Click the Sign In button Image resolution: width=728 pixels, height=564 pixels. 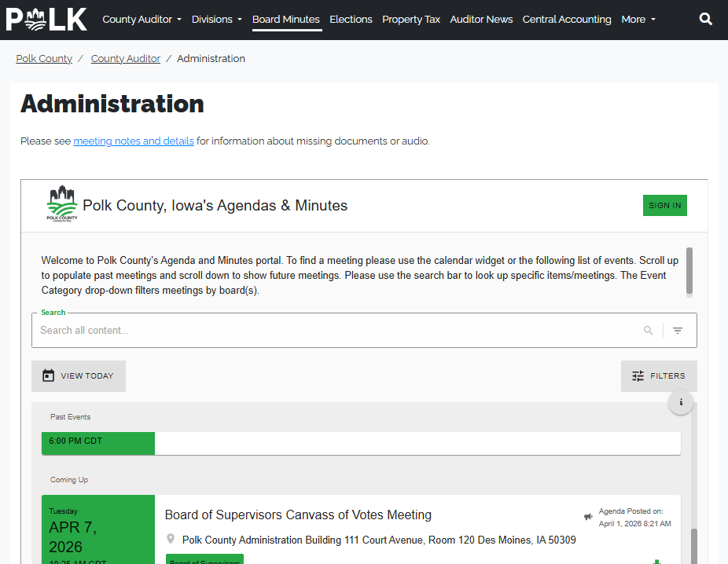pyautogui.click(x=664, y=206)
